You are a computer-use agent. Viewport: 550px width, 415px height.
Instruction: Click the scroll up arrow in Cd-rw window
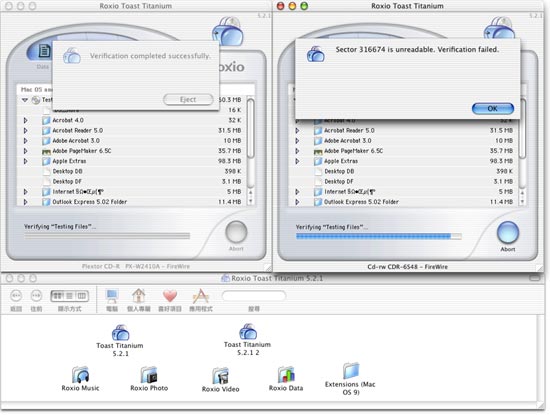(x=522, y=193)
